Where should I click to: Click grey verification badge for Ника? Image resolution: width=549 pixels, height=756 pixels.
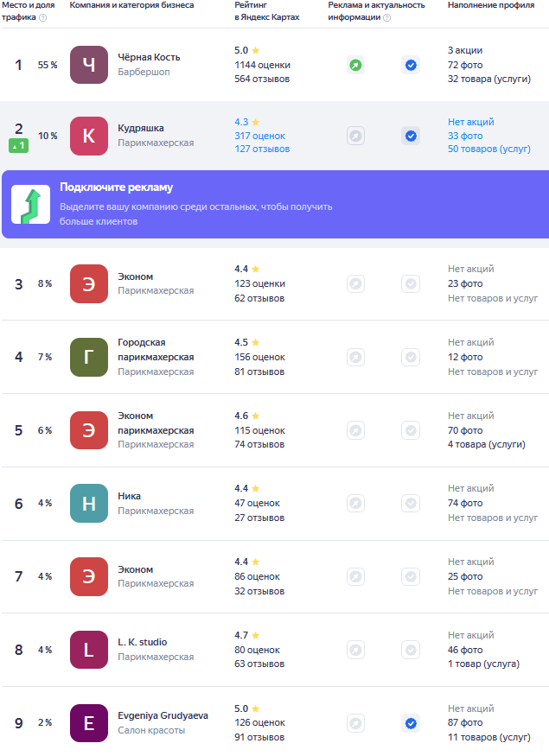[411, 504]
